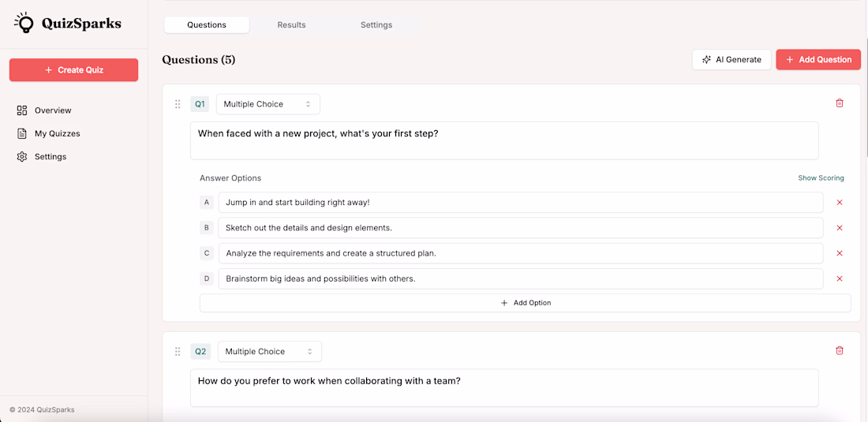Switch to the Results tab
Image resolution: width=868 pixels, height=422 pixels.
click(291, 25)
